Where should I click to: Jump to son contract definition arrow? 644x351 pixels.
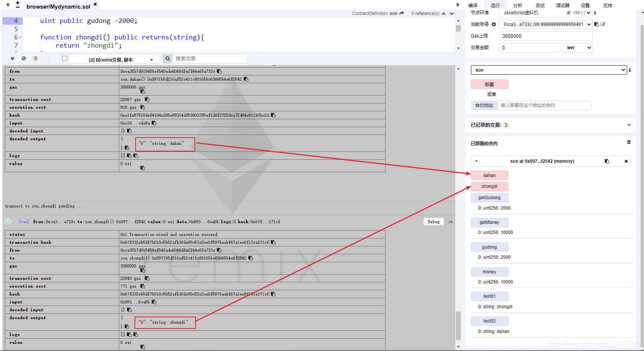pyautogui.click(x=402, y=13)
